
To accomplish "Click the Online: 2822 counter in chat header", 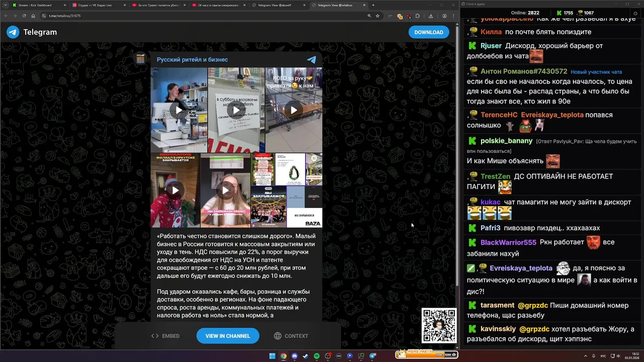I will (525, 13).
